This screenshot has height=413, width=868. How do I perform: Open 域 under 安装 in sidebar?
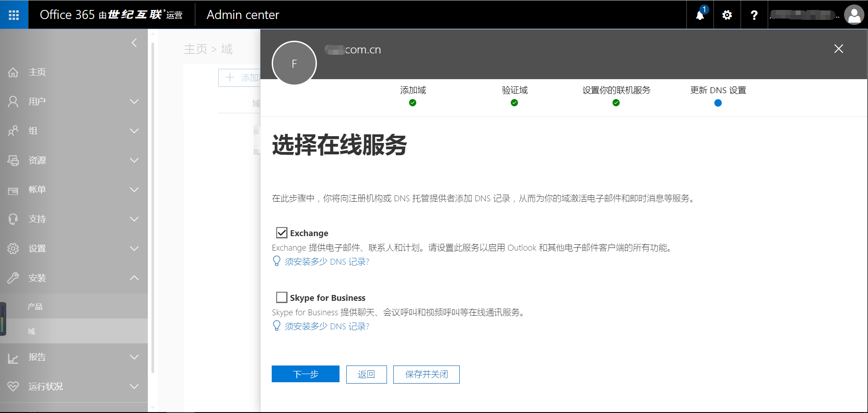(x=32, y=332)
